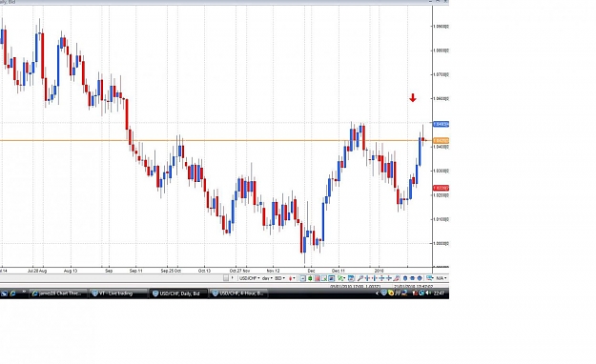Image resolution: width=596 pixels, height=364 pixels.
Task: Click the green candle toolbar icon
Action: click(310, 278)
